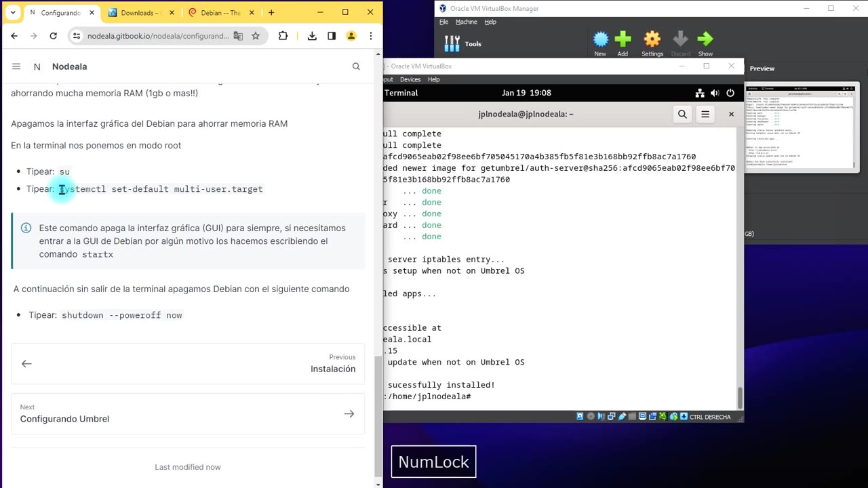Click audio icon in VM status bar
The height and width of the screenshot is (488, 868).
click(601, 417)
